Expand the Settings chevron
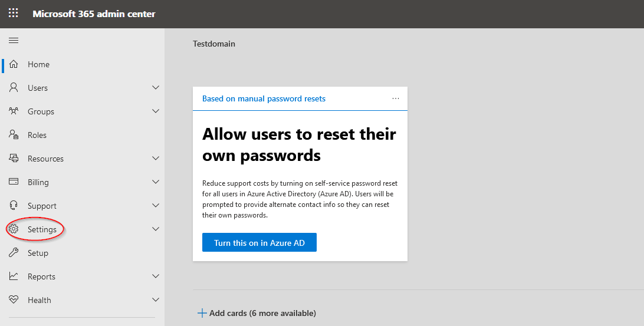The height and width of the screenshot is (326, 644). [156, 229]
